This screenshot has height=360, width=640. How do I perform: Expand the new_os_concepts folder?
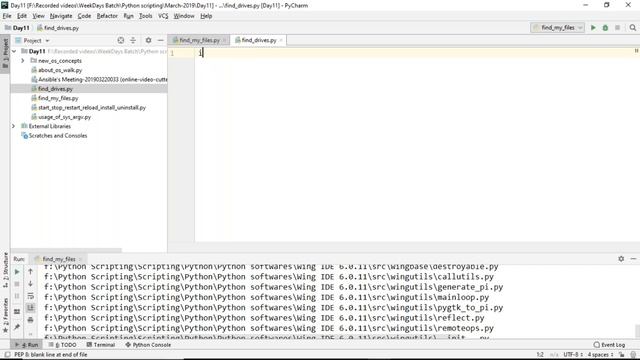coord(23,61)
